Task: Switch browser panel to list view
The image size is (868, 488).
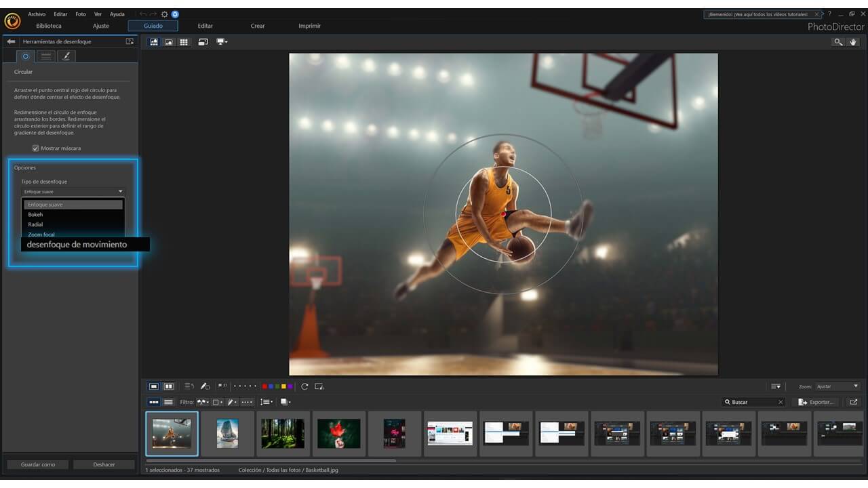Action: pos(168,402)
